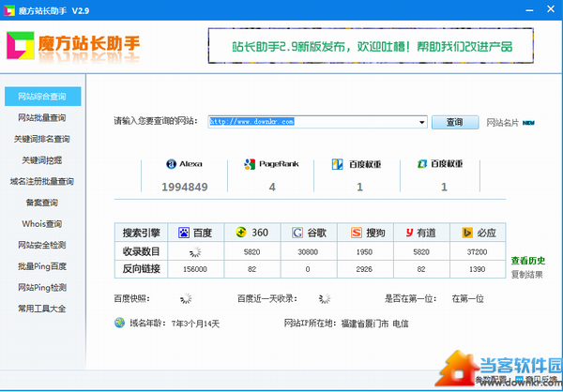This screenshot has width=563, height=392.
Task: Click the 360 反向链接 value 82
Action: (x=251, y=269)
